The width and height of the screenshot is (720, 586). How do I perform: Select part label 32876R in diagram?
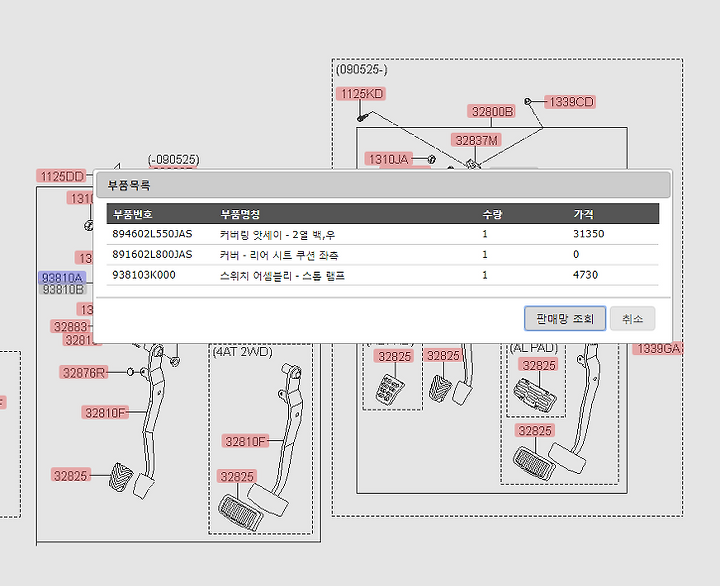click(84, 372)
